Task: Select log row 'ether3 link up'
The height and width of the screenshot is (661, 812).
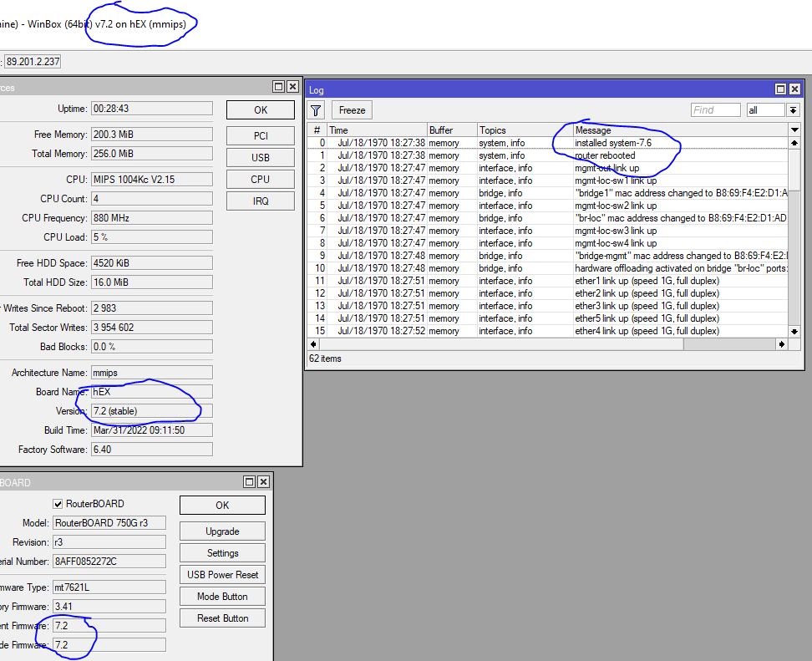Action: click(x=548, y=306)
